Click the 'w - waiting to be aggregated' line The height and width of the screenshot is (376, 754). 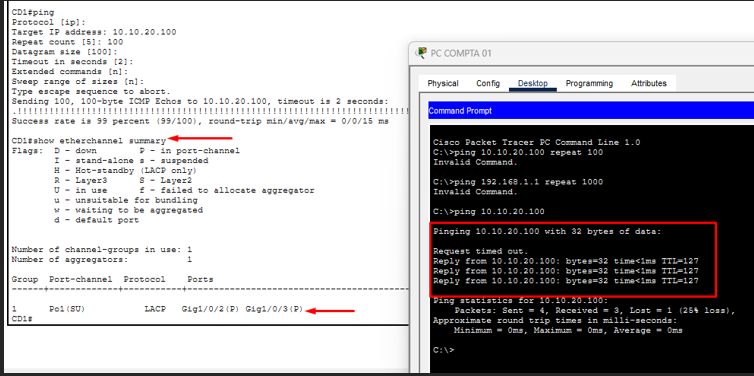coord(128,210)
